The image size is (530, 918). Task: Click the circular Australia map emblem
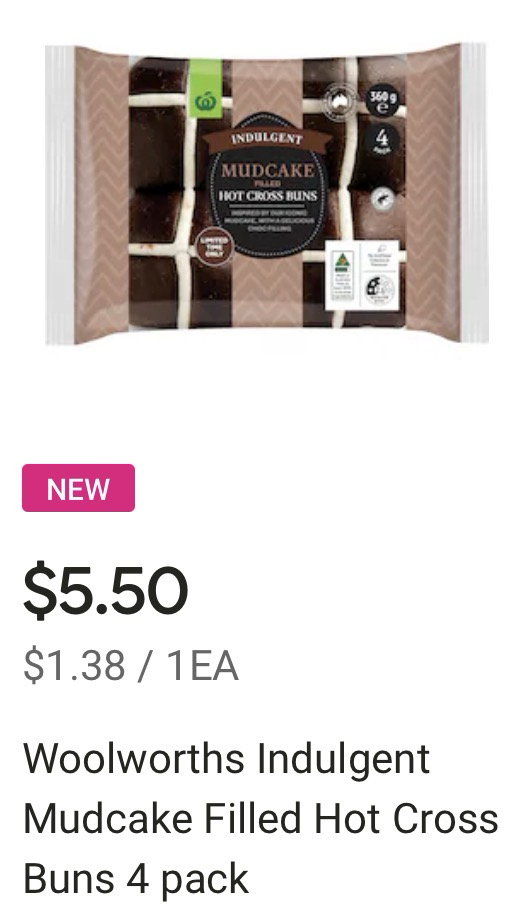pos(340,102)
